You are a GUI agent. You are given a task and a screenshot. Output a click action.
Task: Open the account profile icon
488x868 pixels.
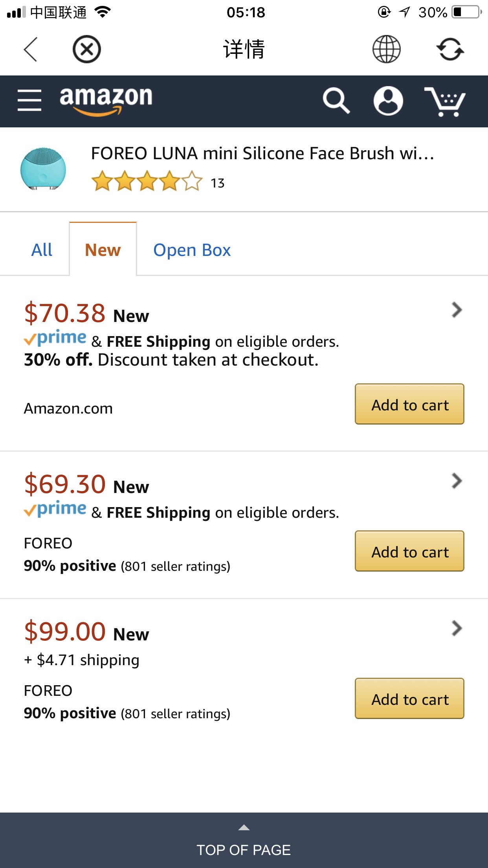388,101
